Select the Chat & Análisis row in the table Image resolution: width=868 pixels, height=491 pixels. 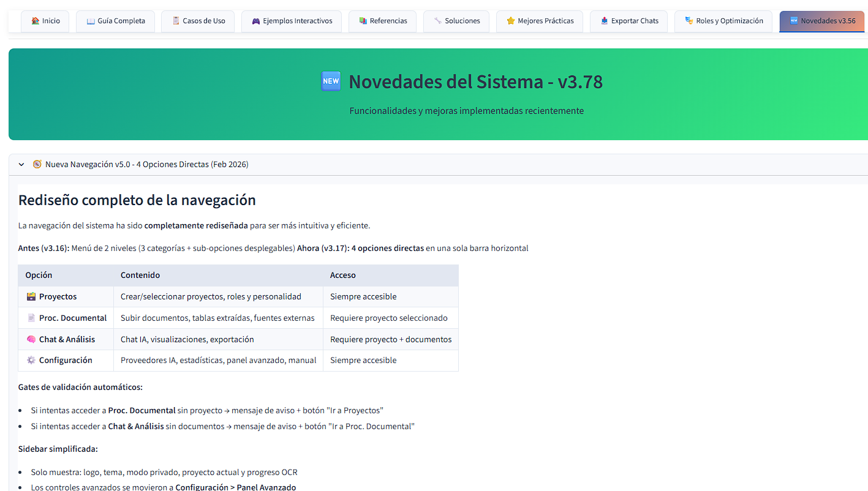(x=238, y=339)
